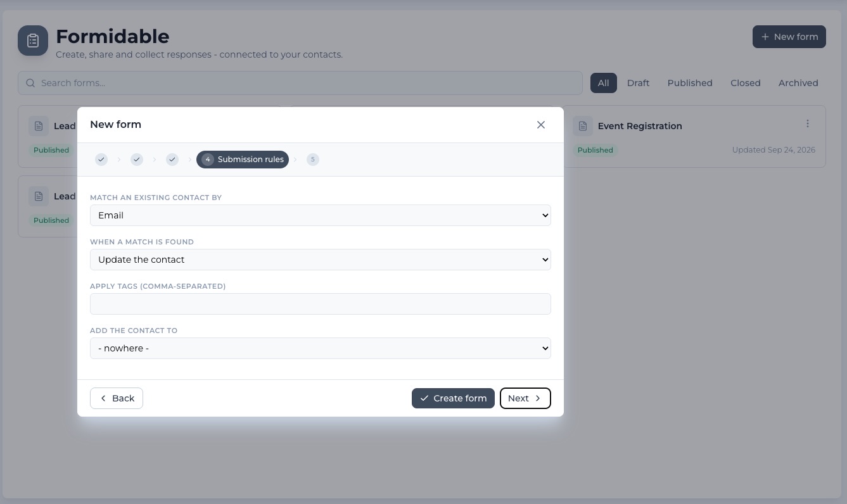Screen dimensions: 847x504
Task: Close the New form dialog
Action: [541, 125]
